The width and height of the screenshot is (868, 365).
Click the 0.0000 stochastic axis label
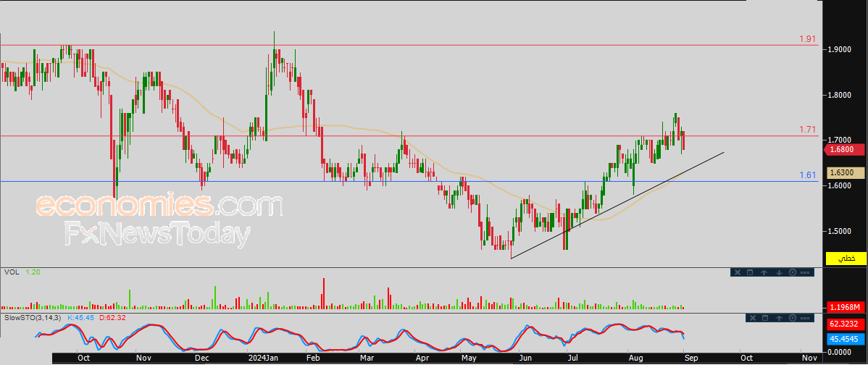click(840, 351)
